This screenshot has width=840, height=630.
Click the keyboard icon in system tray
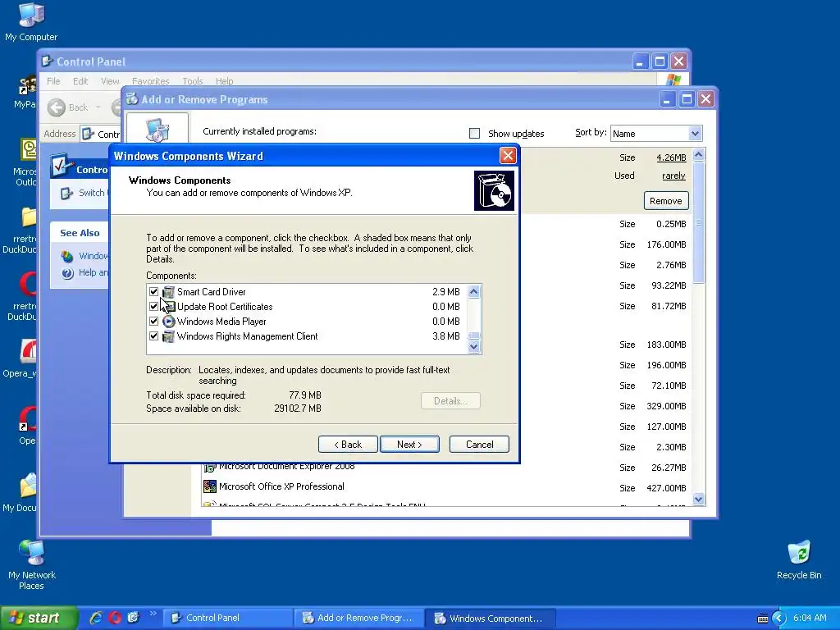pyautogui.click(x=763, y=619)
